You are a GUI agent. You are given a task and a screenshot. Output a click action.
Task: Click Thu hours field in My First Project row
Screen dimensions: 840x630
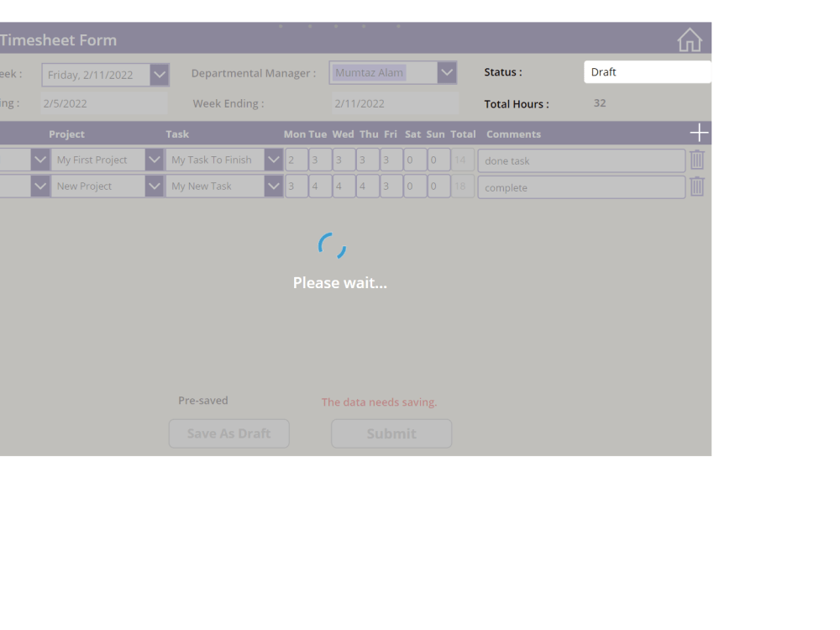368,160
